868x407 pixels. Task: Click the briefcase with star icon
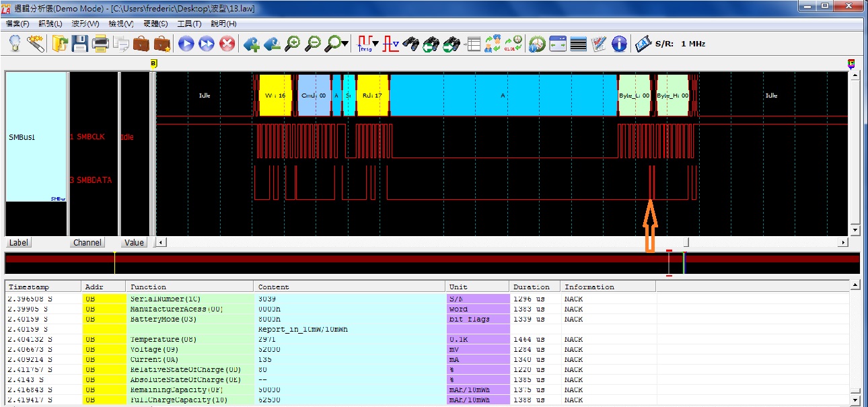point(161,44)
